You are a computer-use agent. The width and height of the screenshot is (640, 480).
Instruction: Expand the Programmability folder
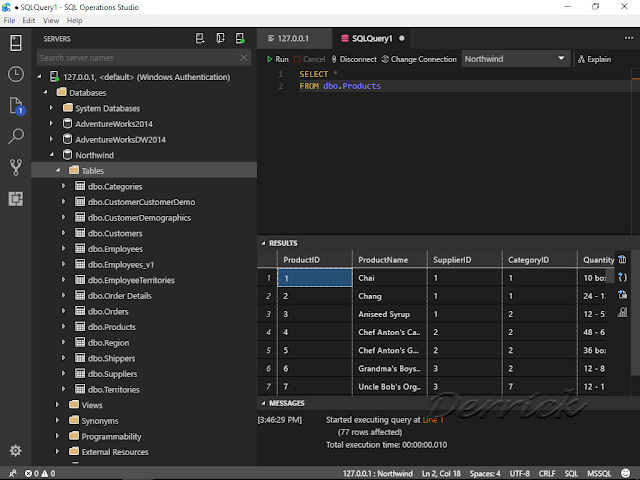pos(58,436)
